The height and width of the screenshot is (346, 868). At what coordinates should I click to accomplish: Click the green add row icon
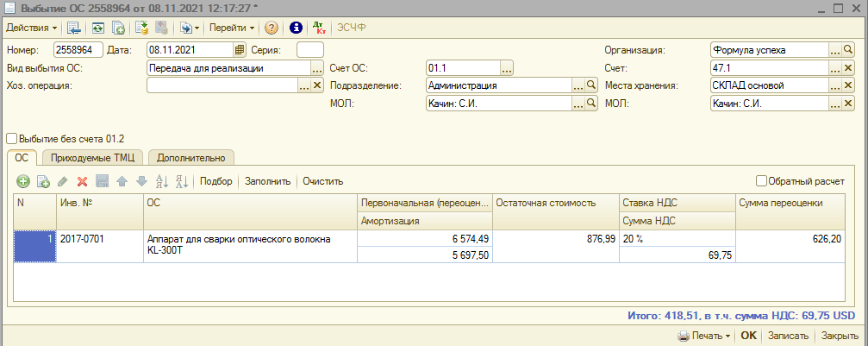(23, 181)
